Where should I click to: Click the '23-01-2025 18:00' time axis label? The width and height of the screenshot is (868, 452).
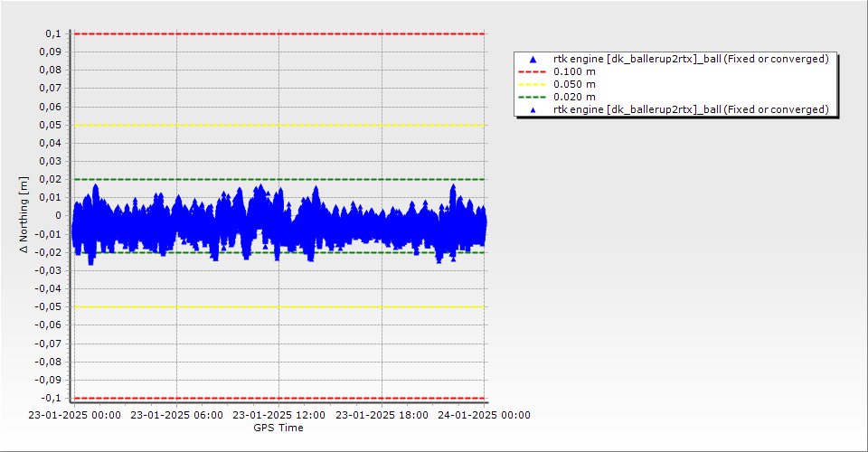[382, 415]
